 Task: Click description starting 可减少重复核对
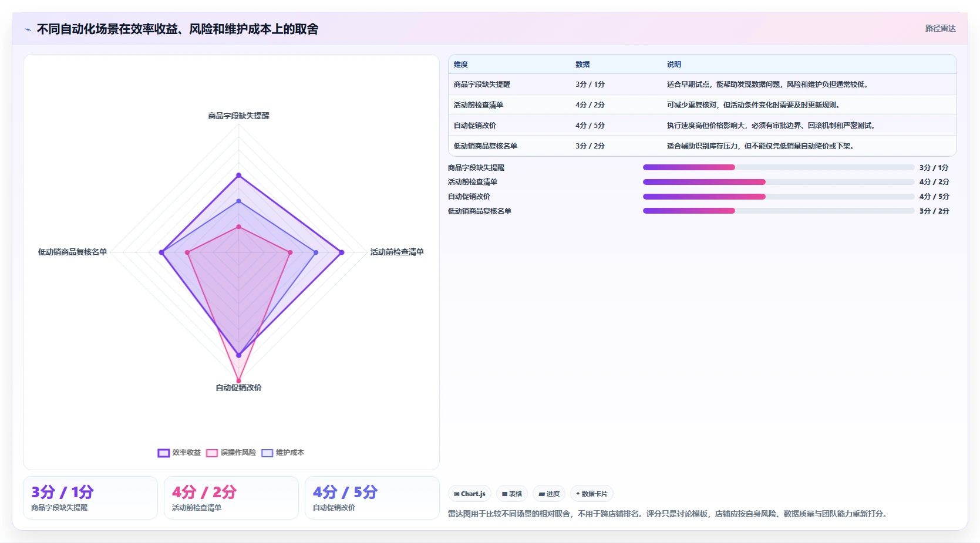[x=755, y=105]
